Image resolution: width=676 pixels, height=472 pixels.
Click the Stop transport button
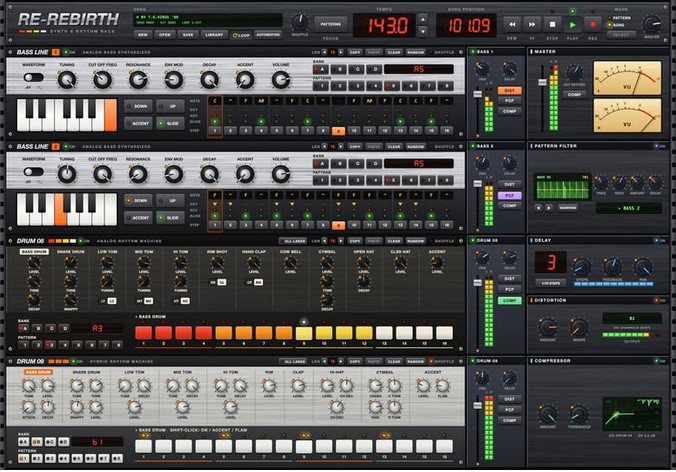point(552,25)
